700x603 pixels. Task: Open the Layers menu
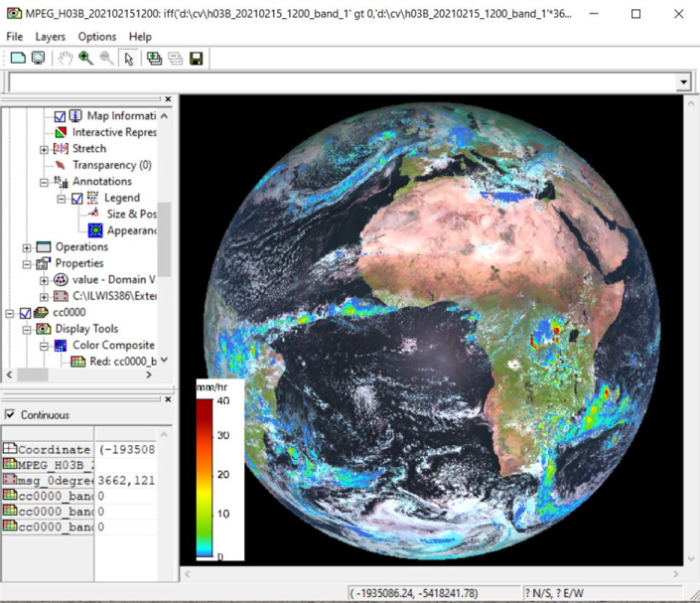(51, 37)
